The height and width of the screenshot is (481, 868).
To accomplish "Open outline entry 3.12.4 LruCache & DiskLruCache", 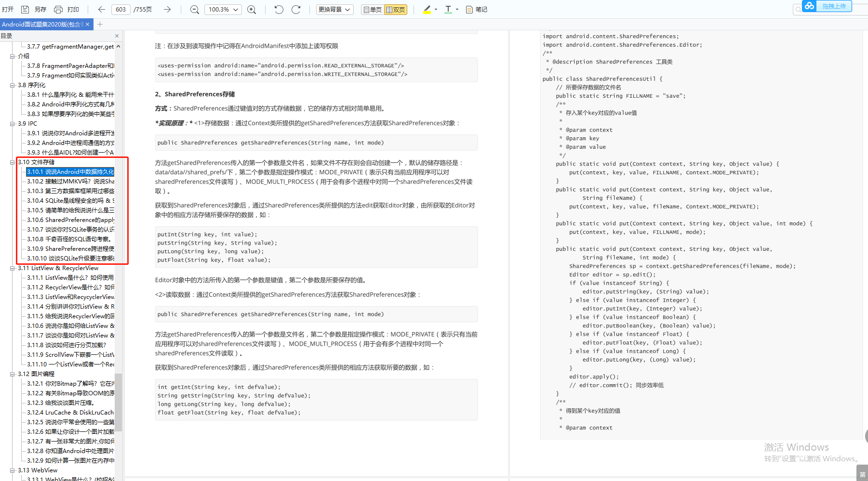I will (x=70, y=413).
